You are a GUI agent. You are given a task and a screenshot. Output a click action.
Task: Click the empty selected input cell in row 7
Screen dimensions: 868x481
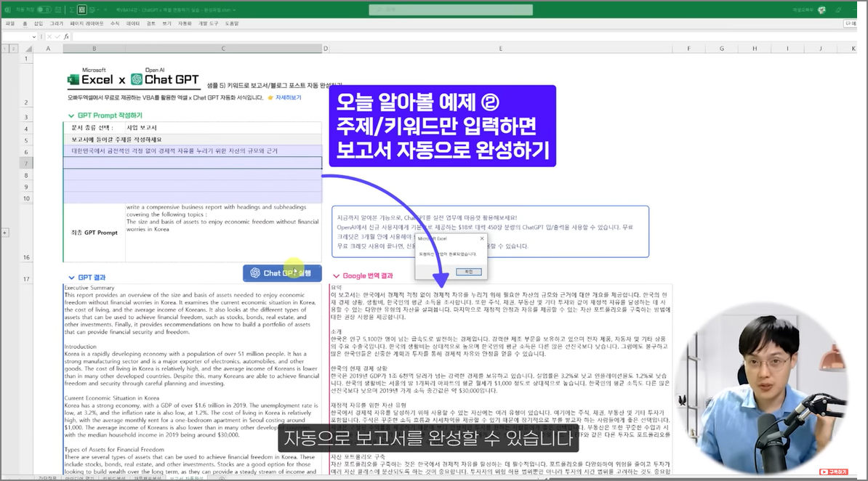[193, 163]
